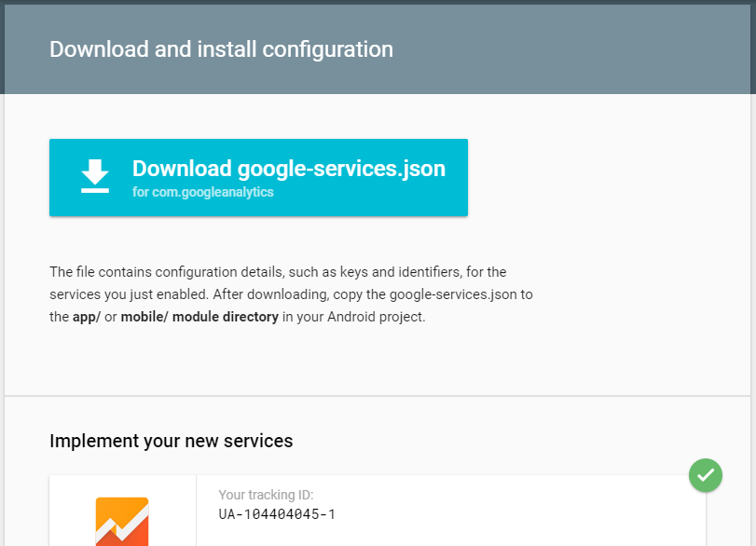Click the bold 'app/' text
This screenshot has width=756, height=546.
click(x=87, y=317)
